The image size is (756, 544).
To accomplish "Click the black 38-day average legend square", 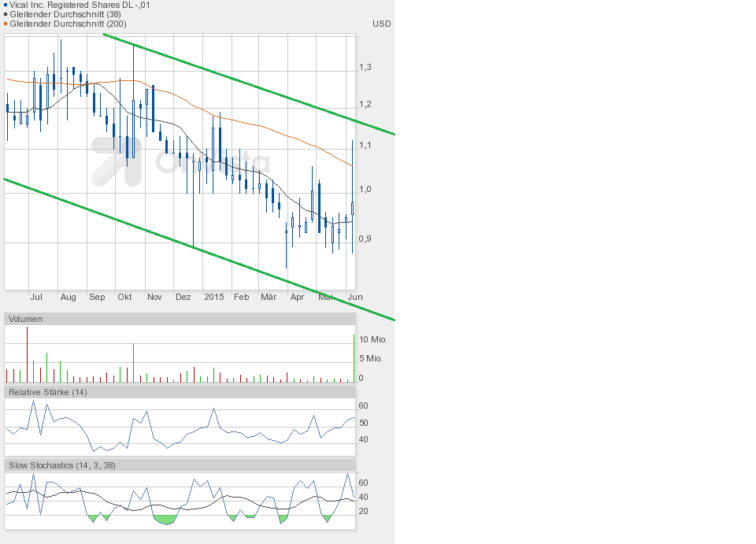I will (6, 14).
